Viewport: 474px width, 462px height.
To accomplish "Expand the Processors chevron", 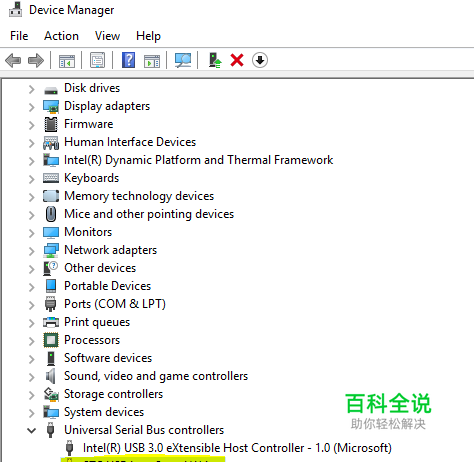I will (x=31, y=341).
